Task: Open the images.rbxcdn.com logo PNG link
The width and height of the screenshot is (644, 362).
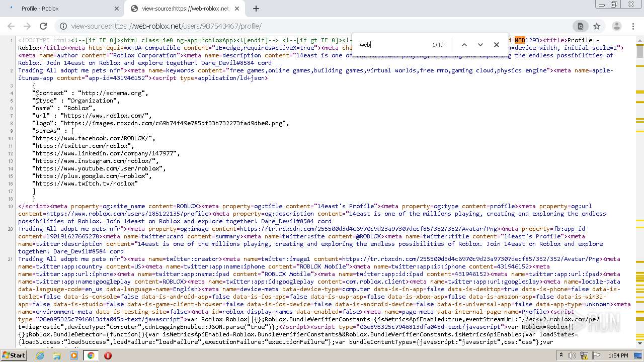Action: [173, 123]
